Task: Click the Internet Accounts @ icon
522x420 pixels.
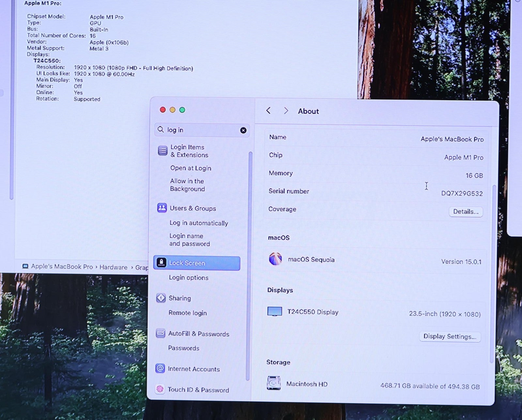Action: 160,368
